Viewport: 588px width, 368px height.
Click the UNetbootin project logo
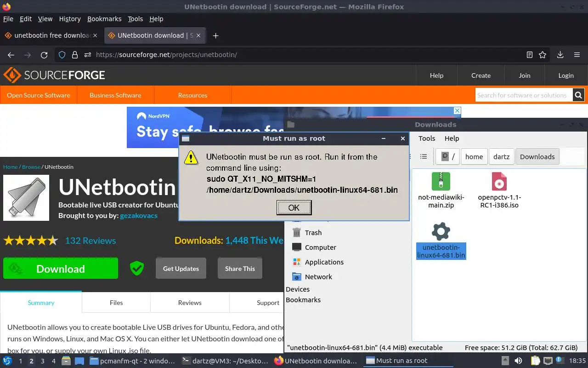pyautogui.click(x=26, y=198)
